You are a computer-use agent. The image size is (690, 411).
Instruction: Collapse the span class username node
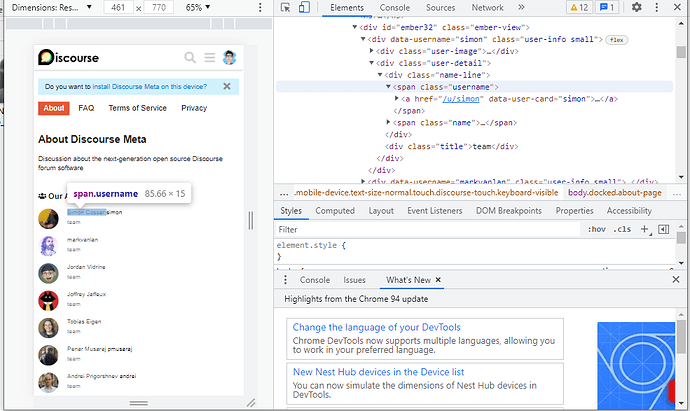(388, 87)
